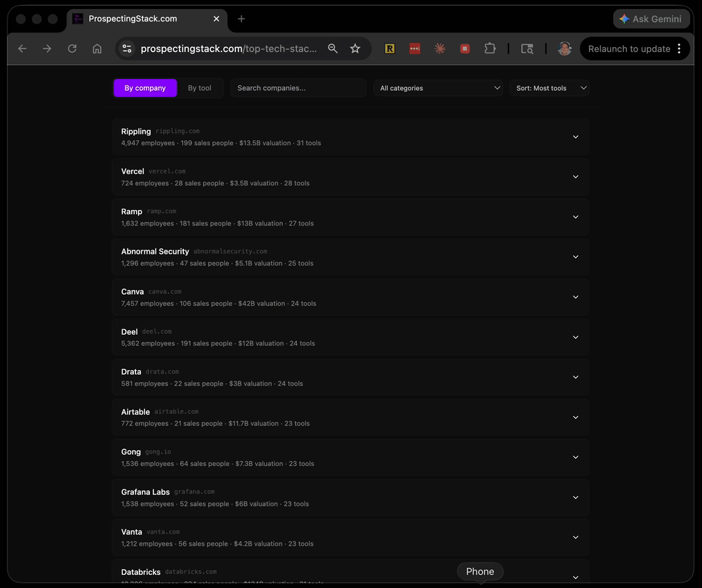702x588 pixels.
Task: Click the red square recorder extension icon
Action: [465, 49]
